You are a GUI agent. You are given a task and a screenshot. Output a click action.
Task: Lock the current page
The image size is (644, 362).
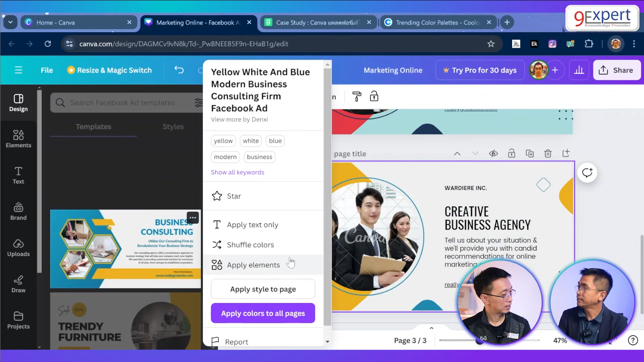point(511,153)
